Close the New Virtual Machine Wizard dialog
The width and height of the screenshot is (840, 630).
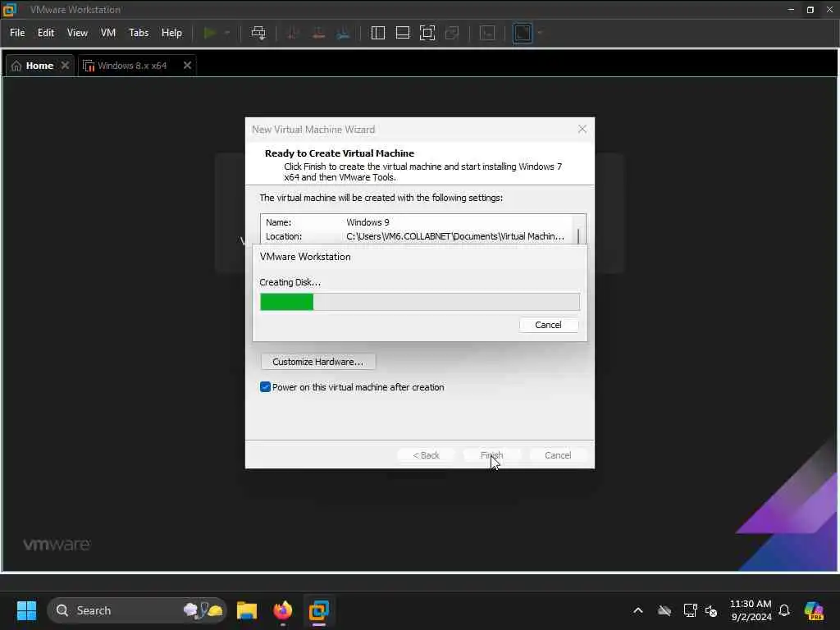tap(582, 129)
